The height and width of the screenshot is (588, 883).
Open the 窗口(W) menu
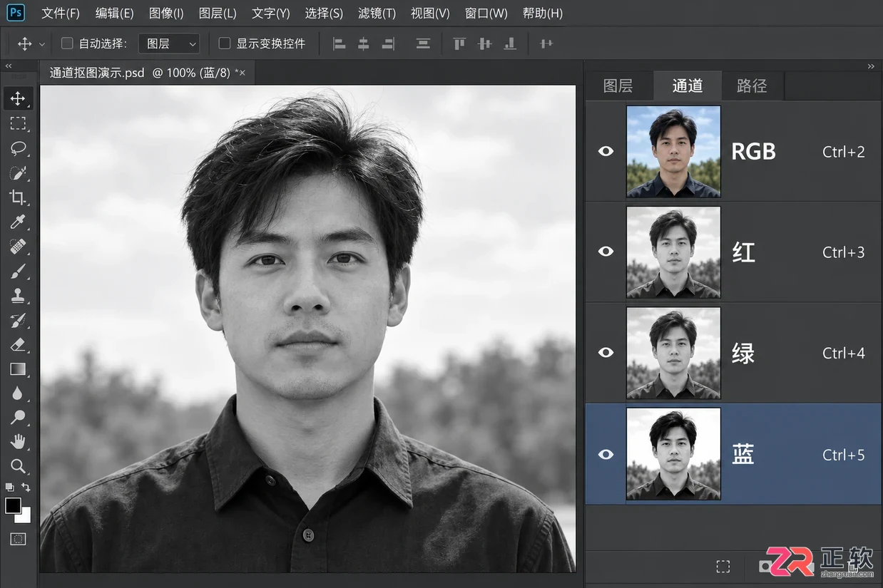coord(486,13)
